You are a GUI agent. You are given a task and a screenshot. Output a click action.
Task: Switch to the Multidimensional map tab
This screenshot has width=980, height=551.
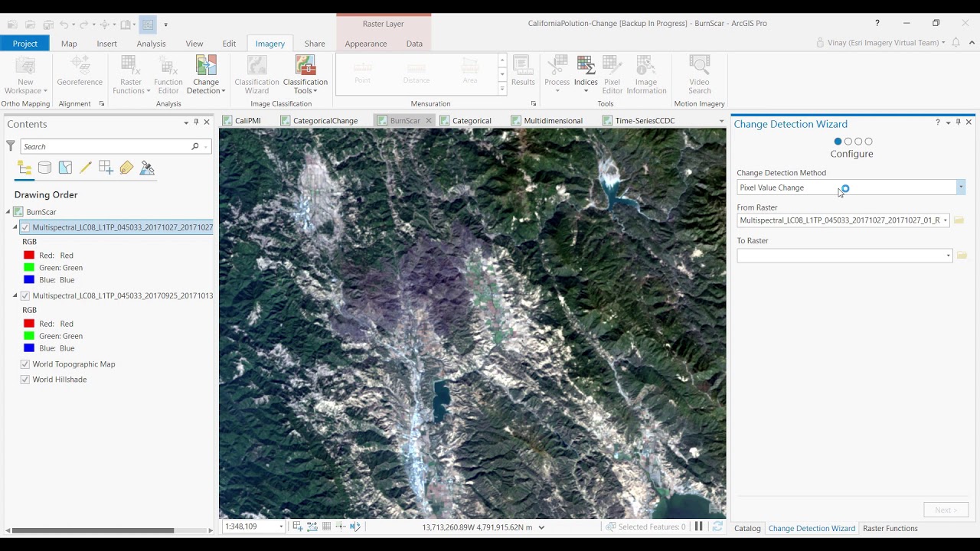coord(547,121)
